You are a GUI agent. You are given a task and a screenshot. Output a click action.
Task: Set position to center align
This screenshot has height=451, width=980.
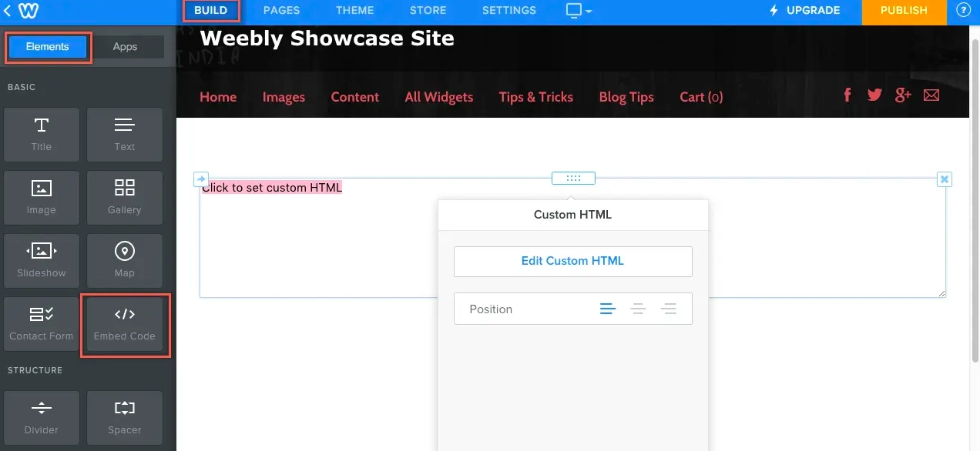click(638, 309)
